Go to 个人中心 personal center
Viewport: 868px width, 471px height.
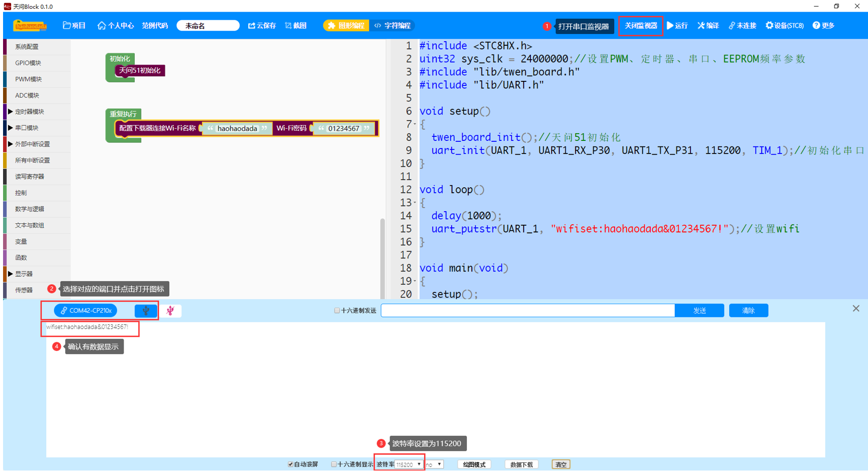point(115,25)
